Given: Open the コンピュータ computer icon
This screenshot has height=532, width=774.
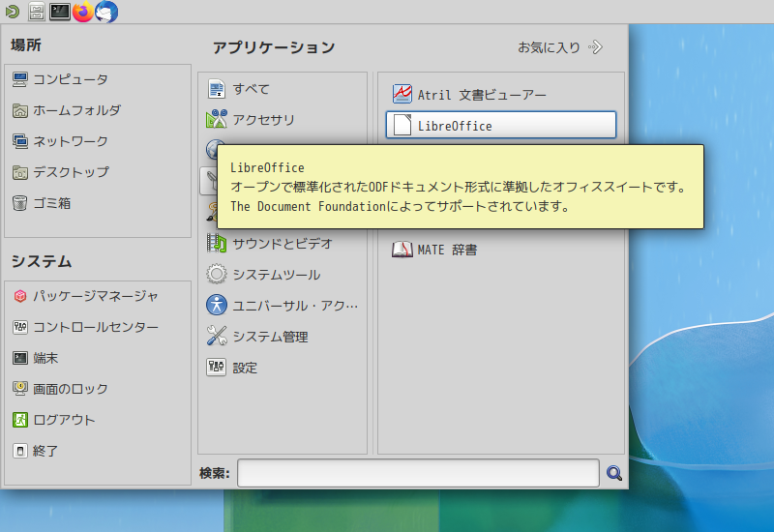Looking at the screenshot, I should [19, 79].
